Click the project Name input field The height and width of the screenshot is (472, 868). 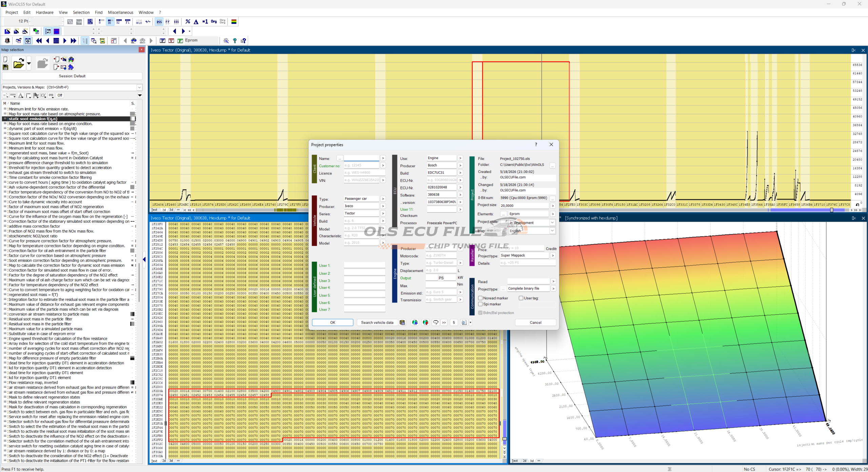click(361, 158)
